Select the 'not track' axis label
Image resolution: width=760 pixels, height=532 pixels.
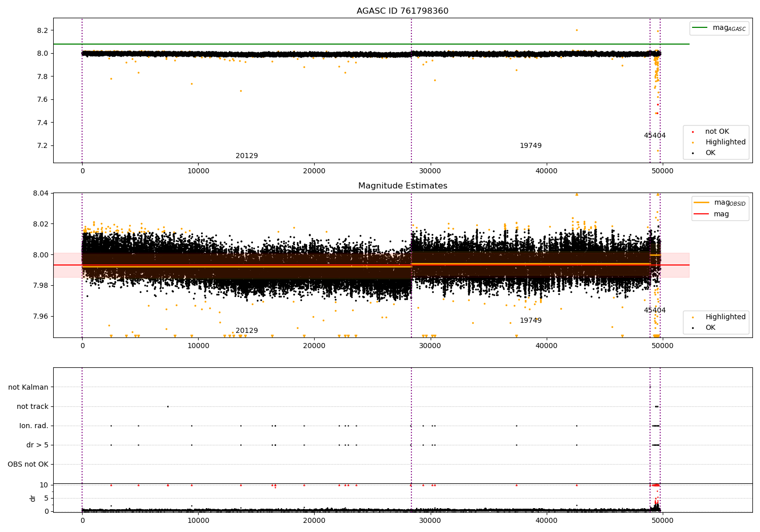pyautogui.click(x=32, y=407)
